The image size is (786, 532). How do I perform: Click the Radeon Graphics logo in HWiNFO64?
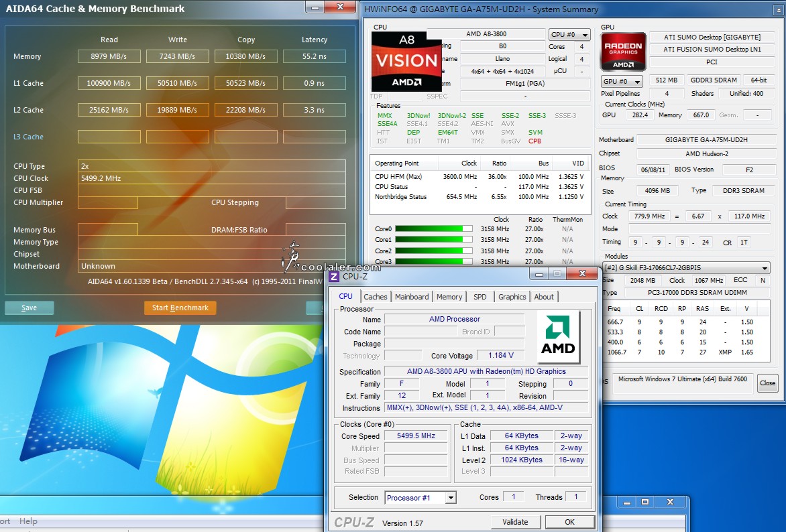pos(623,52)
